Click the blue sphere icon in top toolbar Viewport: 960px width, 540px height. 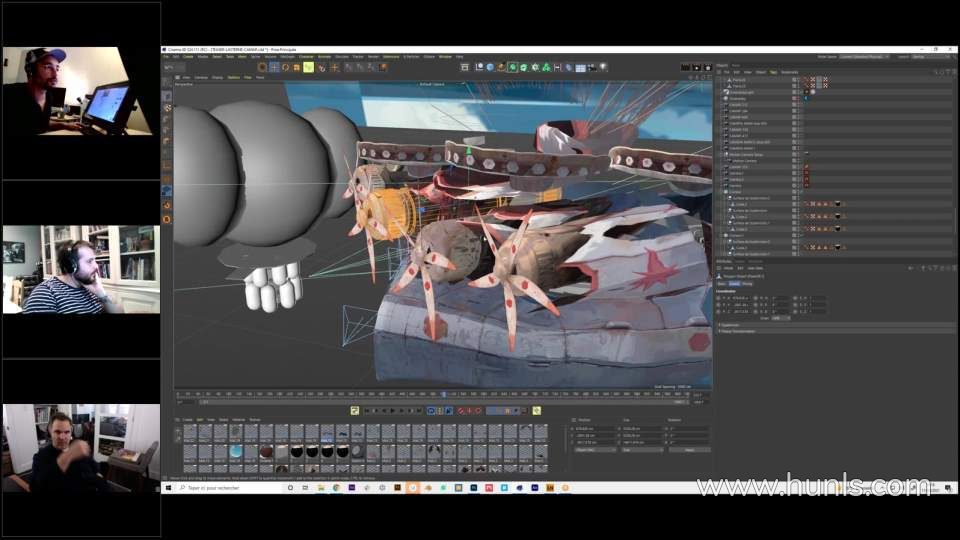click(x=490, y=67)
